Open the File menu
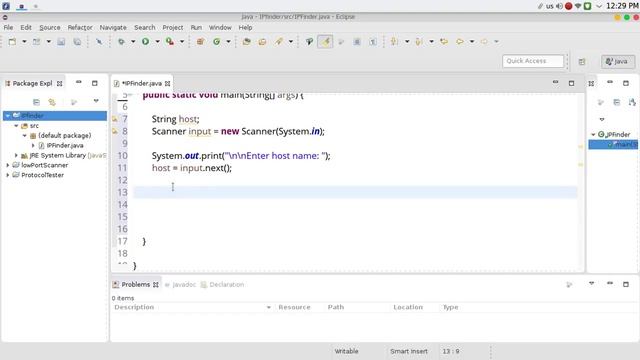Image resolution: width=640 pixels, height=360 pixels. pos(8,27)
